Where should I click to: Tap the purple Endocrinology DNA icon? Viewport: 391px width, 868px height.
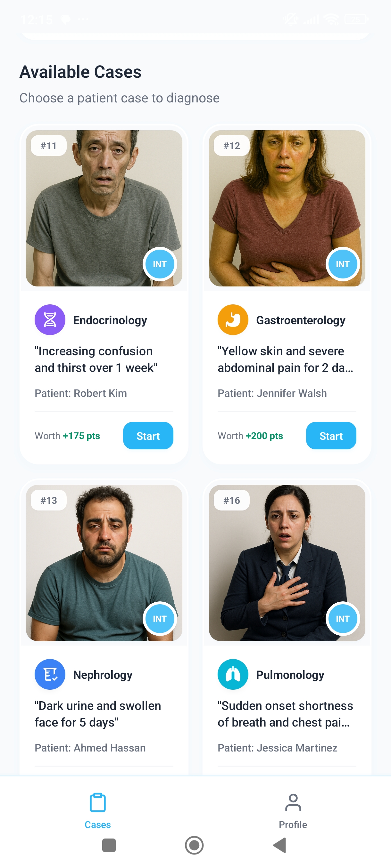50,319
